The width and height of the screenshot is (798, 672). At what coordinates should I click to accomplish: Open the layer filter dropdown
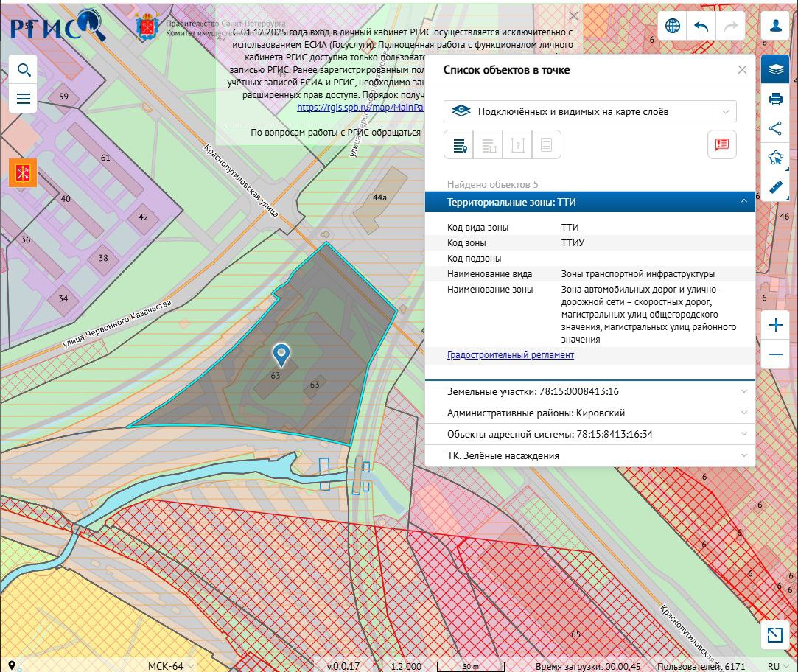coord(589,111)
